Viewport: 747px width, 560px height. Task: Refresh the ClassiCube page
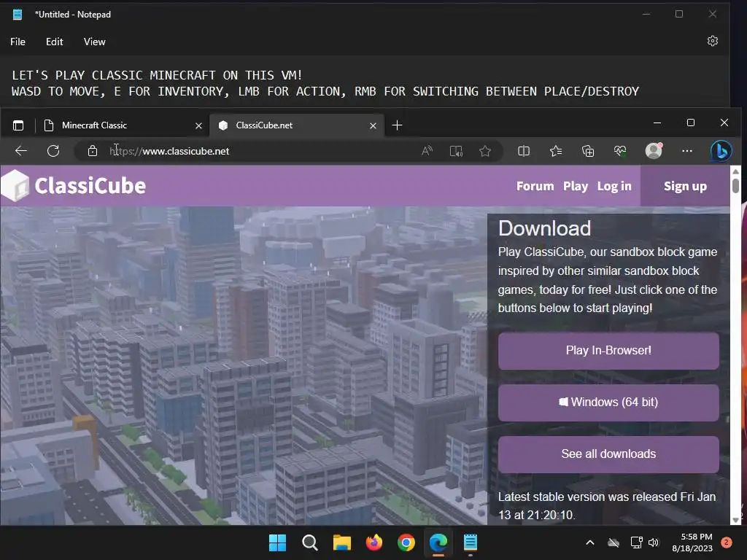(x=53, y=151)
